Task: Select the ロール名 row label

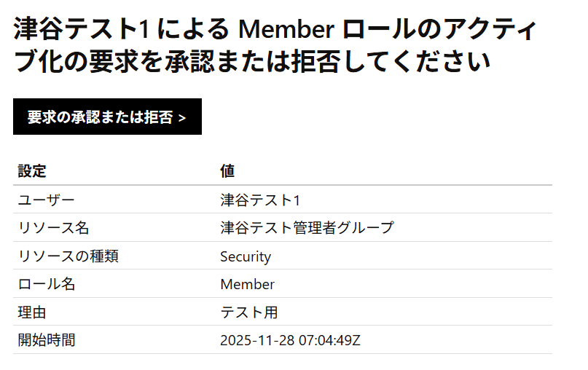Action: 47,284
